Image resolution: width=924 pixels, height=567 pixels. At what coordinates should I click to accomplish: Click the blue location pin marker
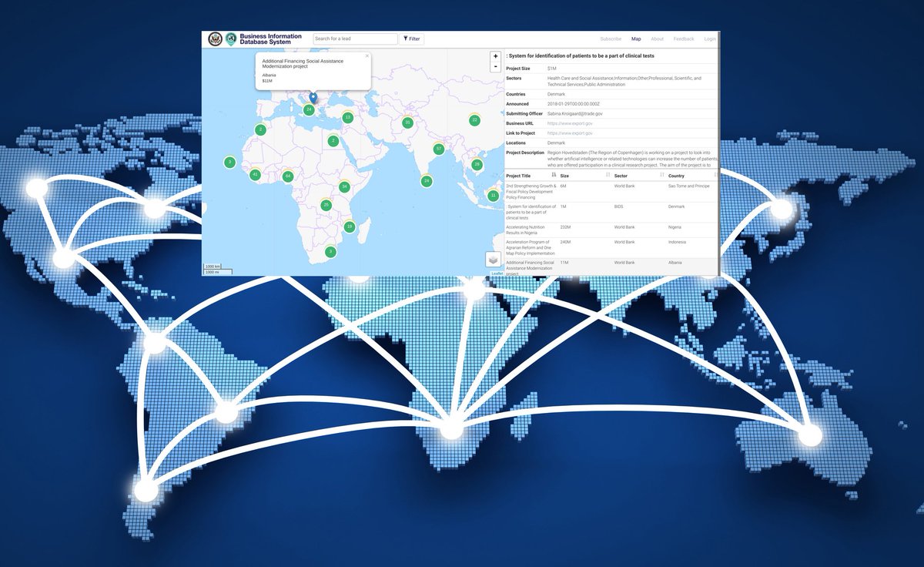coord(313,98)
